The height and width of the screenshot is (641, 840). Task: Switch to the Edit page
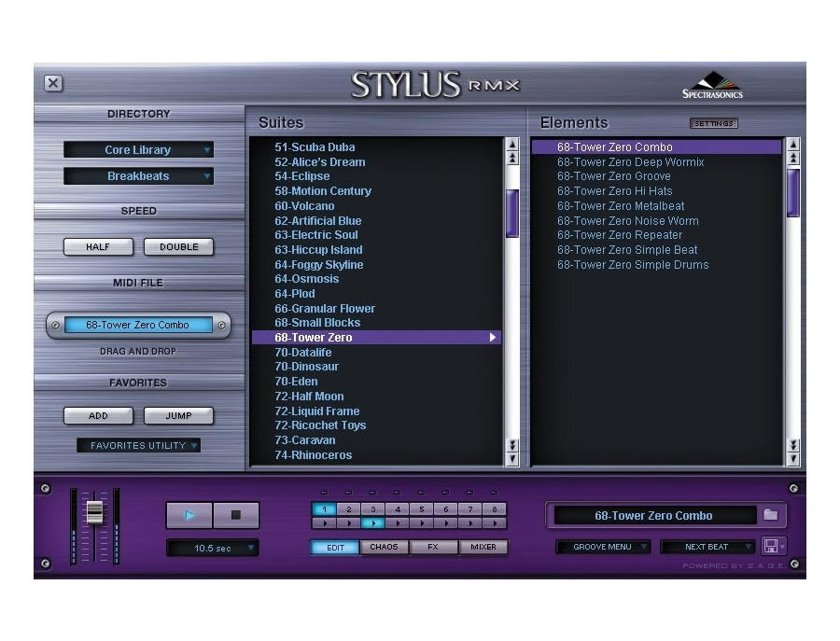point(335,548)
